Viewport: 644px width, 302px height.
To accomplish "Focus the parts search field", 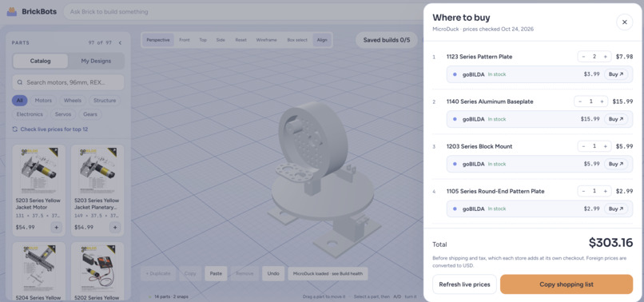I will [x=68, y=82].
